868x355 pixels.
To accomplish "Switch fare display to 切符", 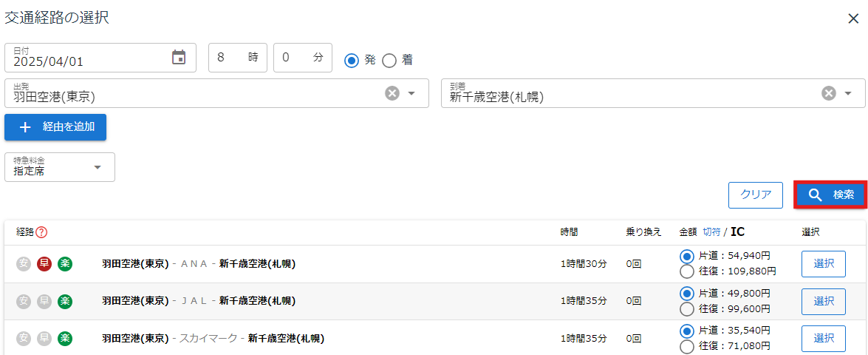I will coord(711,232).
